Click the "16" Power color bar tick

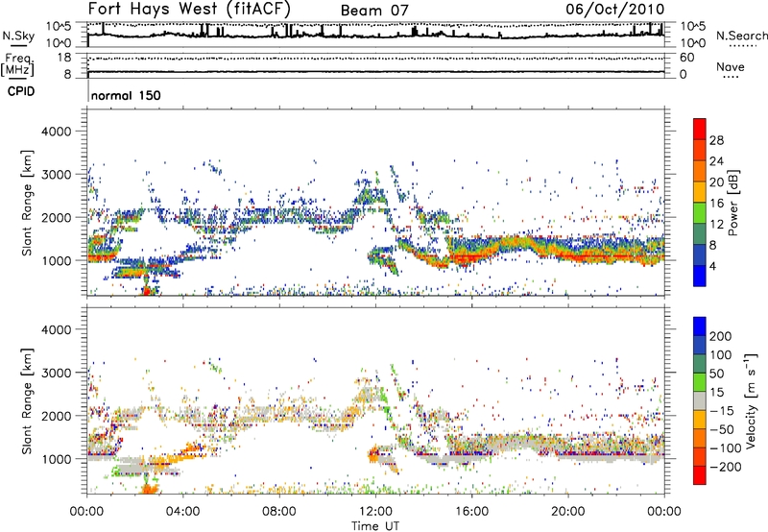point(716,204)
